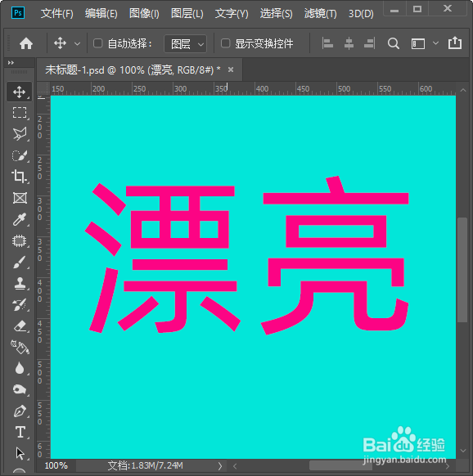473x476 pixels.
Task: Select the Clone Stamp tool
Action: tap(20, 283)
